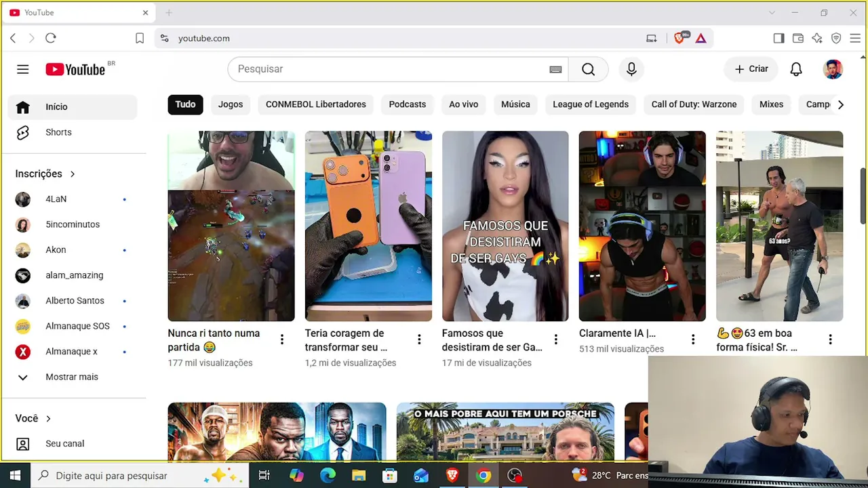Select the League of Legends chip
This screenshot has height=488, width=868.
591,104
